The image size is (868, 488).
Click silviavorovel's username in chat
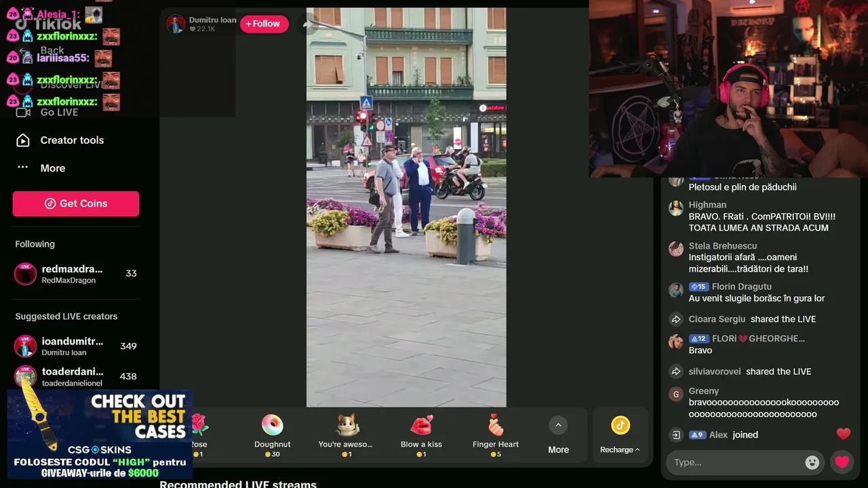point(715,371)
